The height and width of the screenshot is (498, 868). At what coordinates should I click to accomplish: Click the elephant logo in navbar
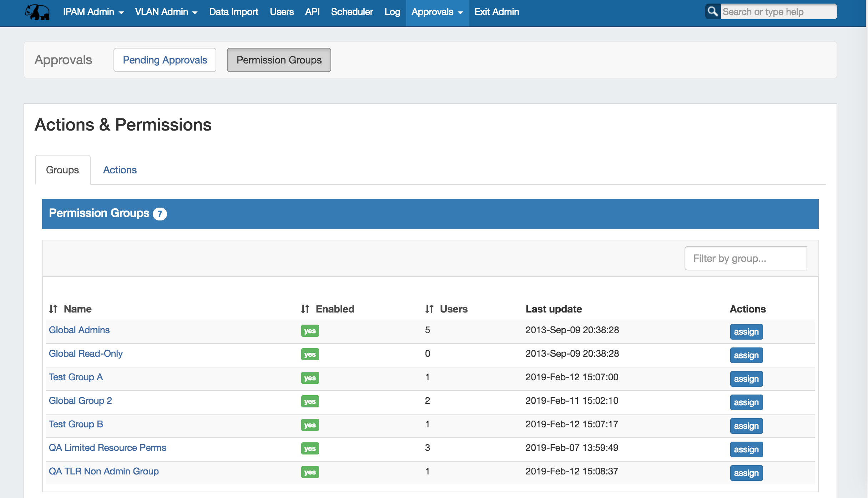pyautogui.click(x=37, y=12)
